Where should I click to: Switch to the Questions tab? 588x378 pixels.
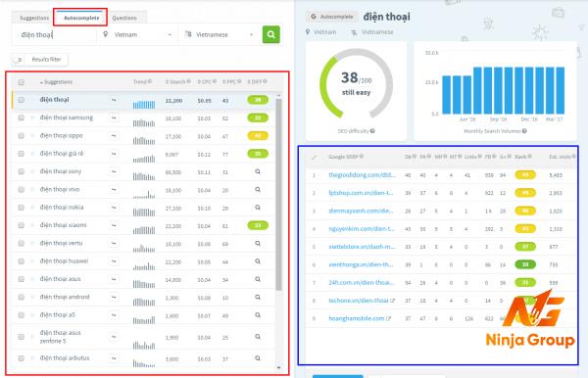point(124,18)
